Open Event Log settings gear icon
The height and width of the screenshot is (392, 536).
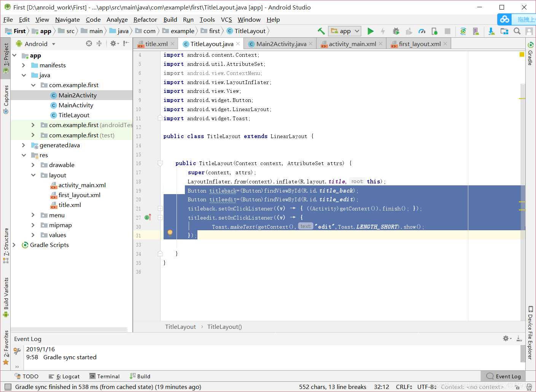[507, 338]
